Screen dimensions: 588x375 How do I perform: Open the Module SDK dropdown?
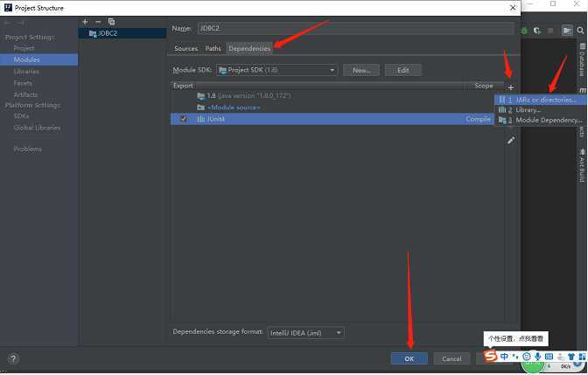pos(276,70)
